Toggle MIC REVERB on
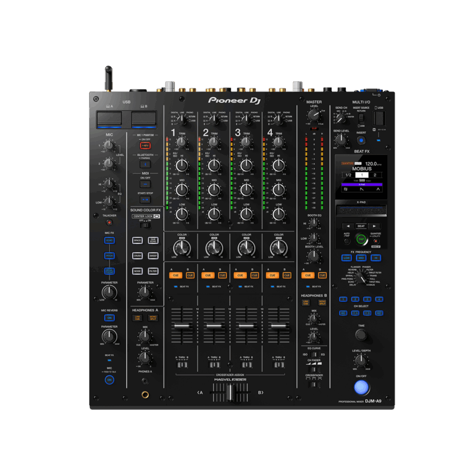Viewport: 476px width, 476px height. tap(109, 318)
